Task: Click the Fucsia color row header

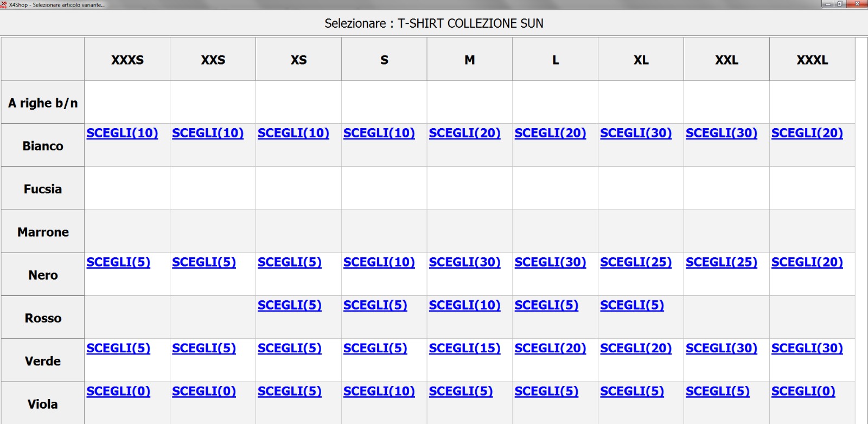Action: tap(43, 189)
